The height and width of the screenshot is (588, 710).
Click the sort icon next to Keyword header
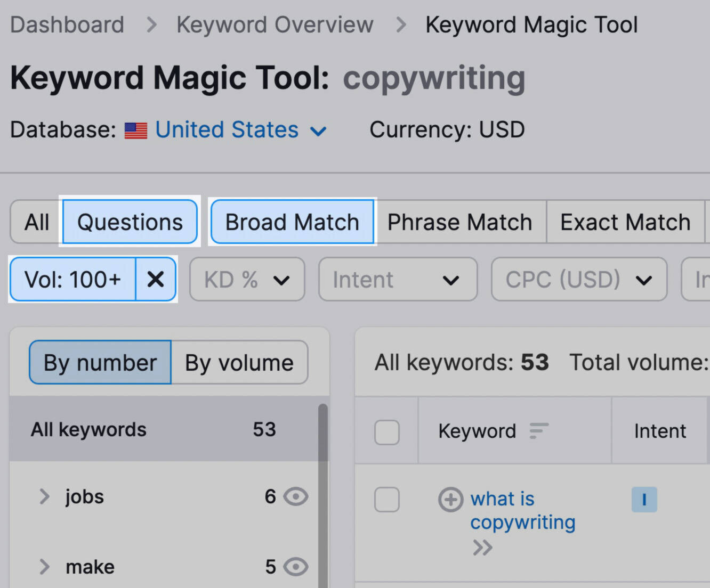[538, 431]
